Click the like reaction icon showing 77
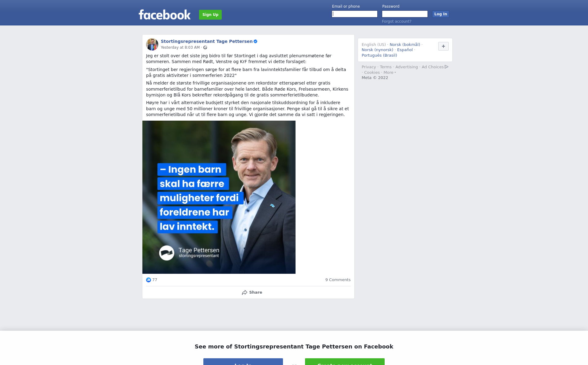 click(x=149, y=280)
